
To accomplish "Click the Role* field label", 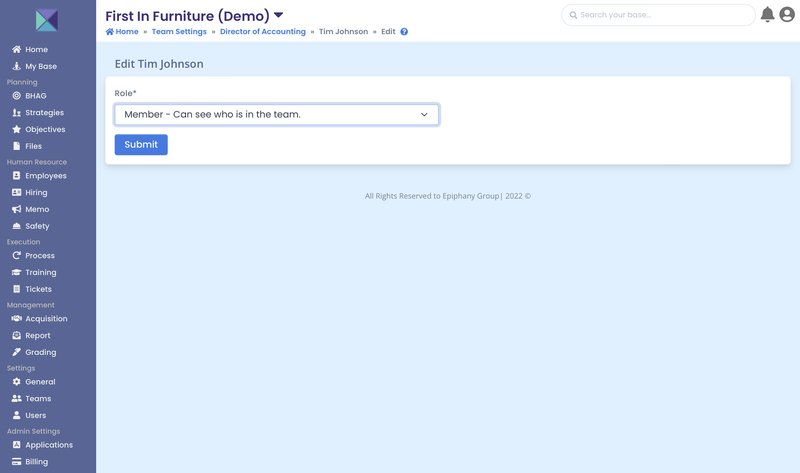I will point(126,93).
